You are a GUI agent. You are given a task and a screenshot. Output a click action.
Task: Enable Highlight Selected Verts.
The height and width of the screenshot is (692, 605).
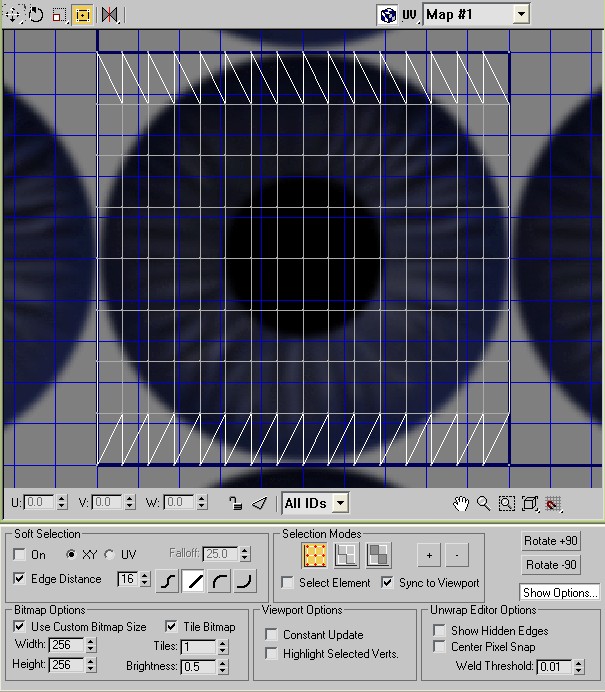click(271, 654)
